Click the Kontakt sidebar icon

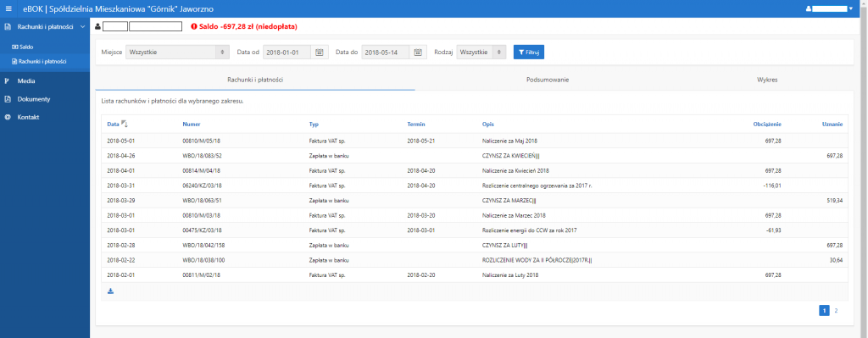click(x=7, y=117)
